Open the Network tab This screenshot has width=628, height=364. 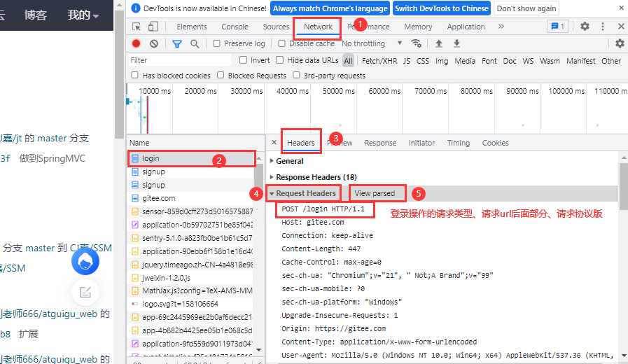pyautogui.click(x=318, y=27)
